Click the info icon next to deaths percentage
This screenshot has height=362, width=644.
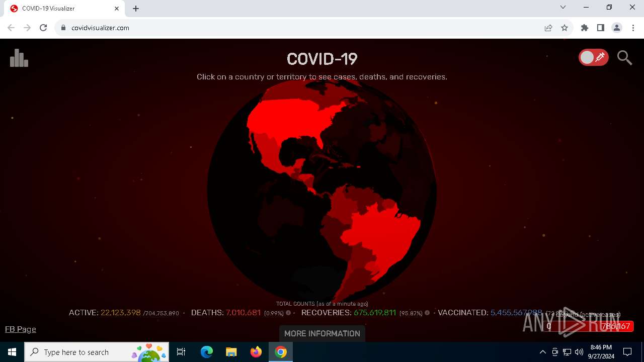[288, 313]
